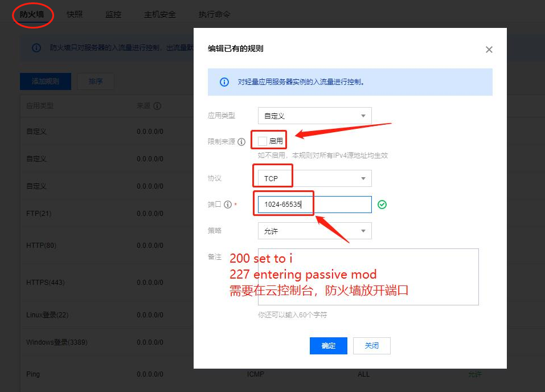
Task: Switch to the 主机安全 tab
Action: [160, 14]
